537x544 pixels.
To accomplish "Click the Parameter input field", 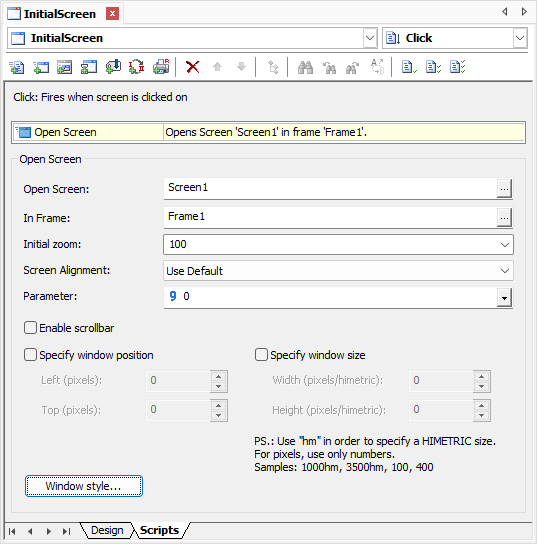I will 331,297.
